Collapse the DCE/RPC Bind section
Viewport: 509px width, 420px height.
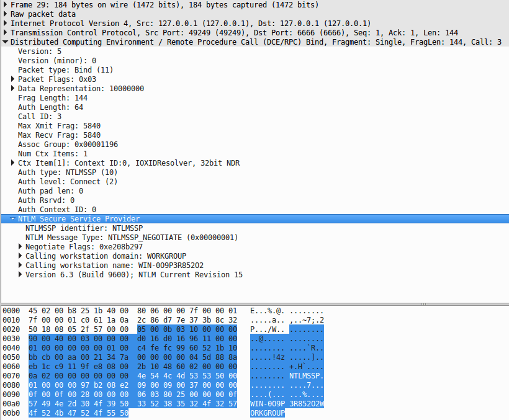point(6,42)
